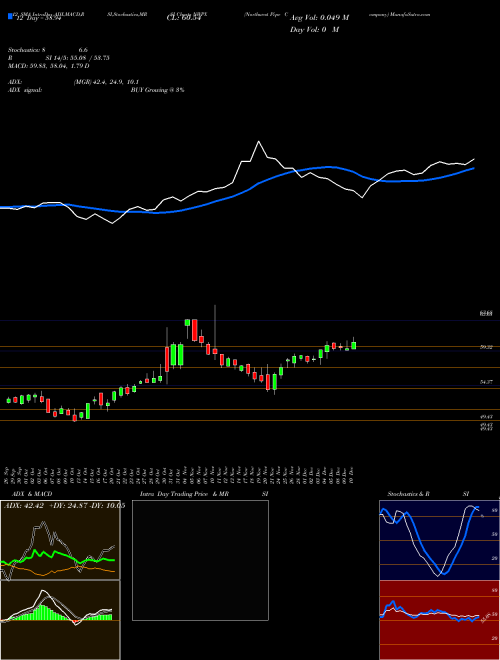Click the 'BUY Growing @ 3%' ADX signal

[157, 90]
